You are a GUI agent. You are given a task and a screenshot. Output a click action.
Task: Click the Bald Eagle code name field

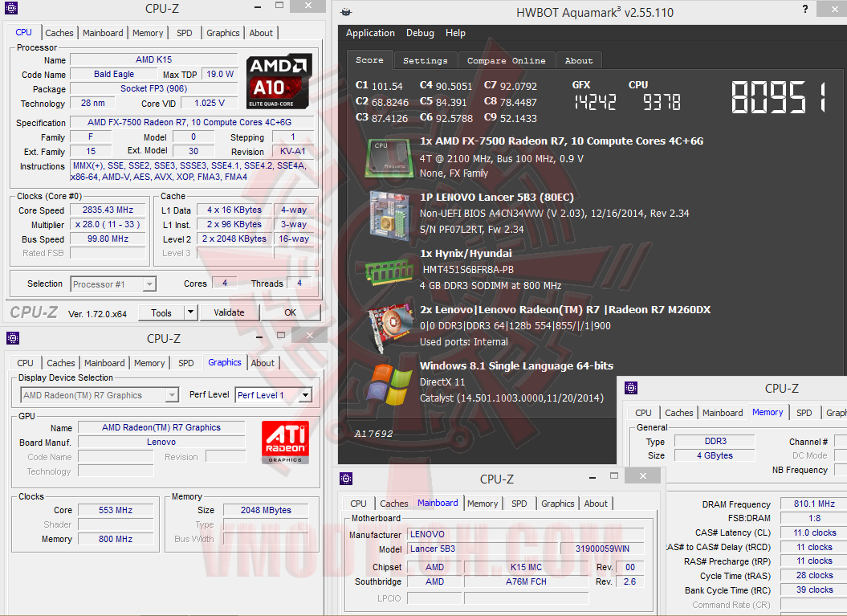pyautogui.click(x=114, y=74)
